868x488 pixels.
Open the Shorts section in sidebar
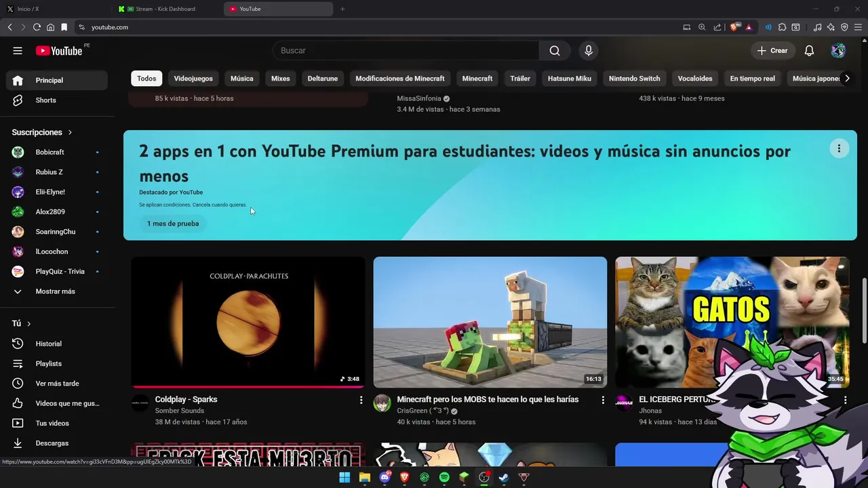pos(57,100)
